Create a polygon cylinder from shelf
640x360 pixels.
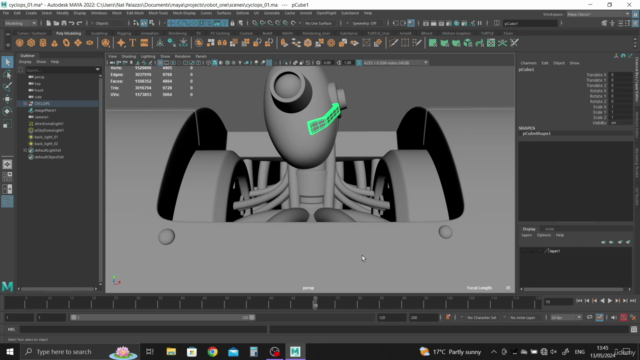(x=43, y=43)
